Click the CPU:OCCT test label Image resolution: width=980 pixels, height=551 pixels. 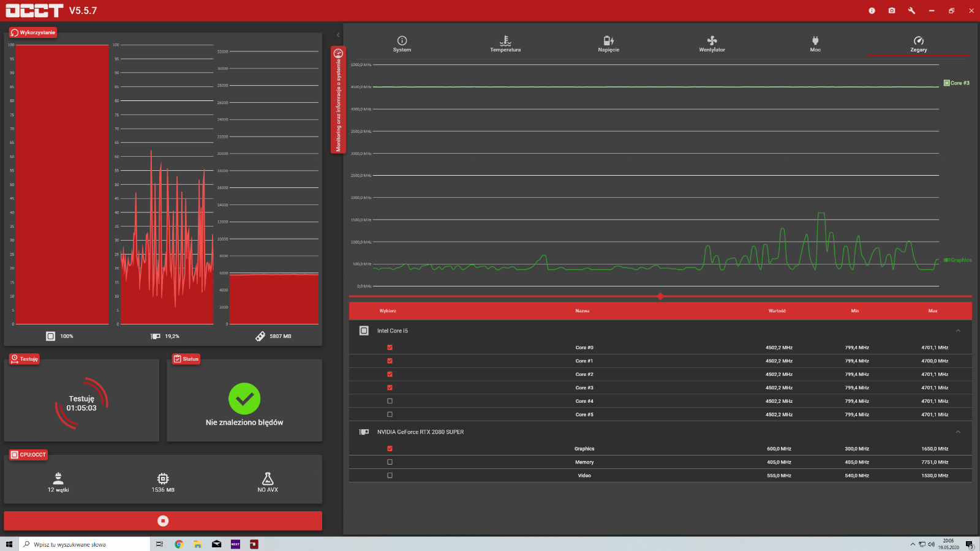[28, 455]
